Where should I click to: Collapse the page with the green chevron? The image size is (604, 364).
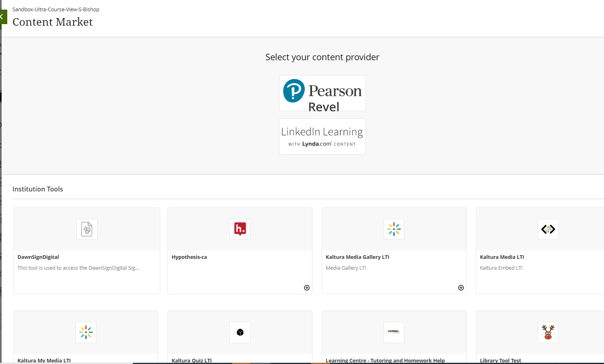click(x=3, y=16)
